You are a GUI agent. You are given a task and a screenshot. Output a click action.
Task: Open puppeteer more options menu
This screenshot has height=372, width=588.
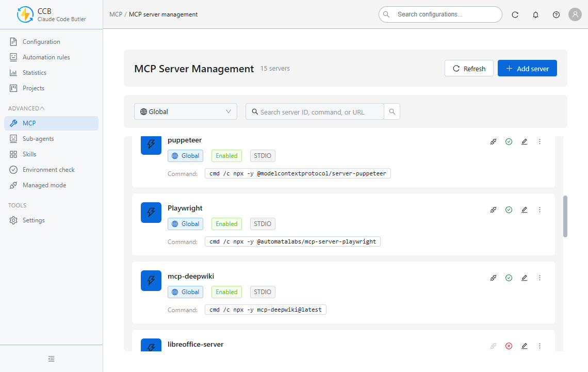point(540,141)
